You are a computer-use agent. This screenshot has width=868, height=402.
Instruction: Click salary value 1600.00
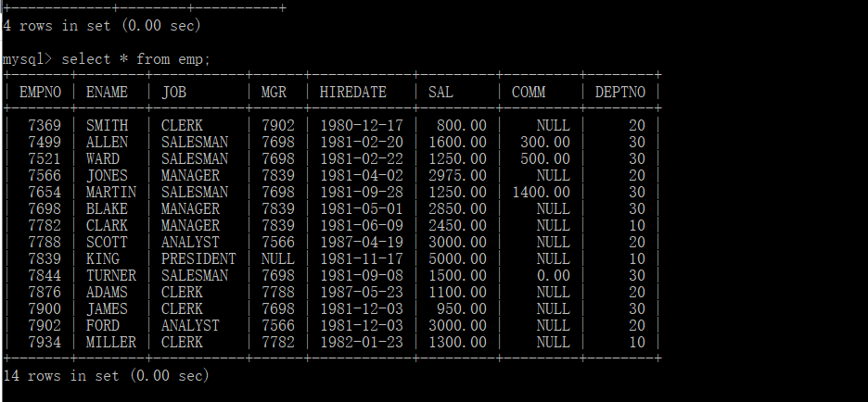coord(457,142)
